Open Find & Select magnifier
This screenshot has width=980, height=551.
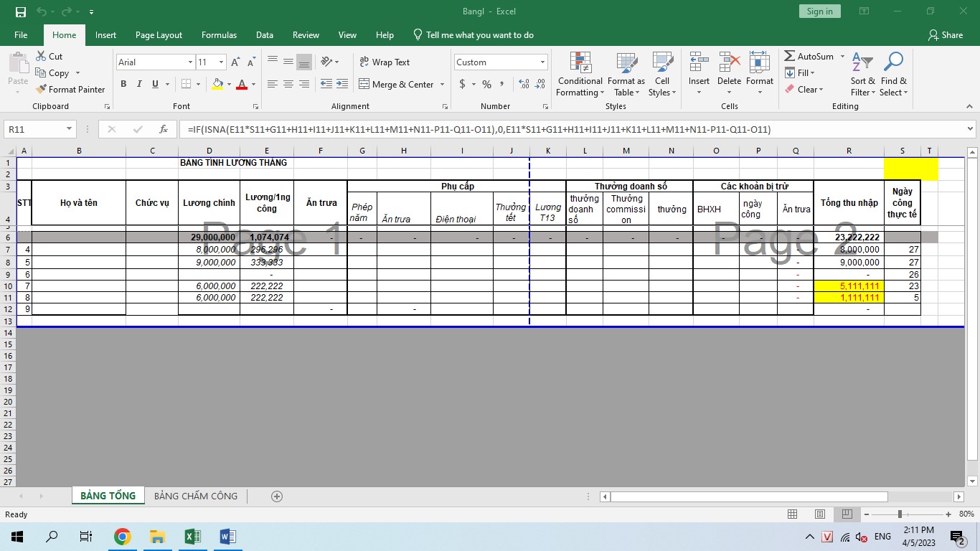[x=893, y=75]
